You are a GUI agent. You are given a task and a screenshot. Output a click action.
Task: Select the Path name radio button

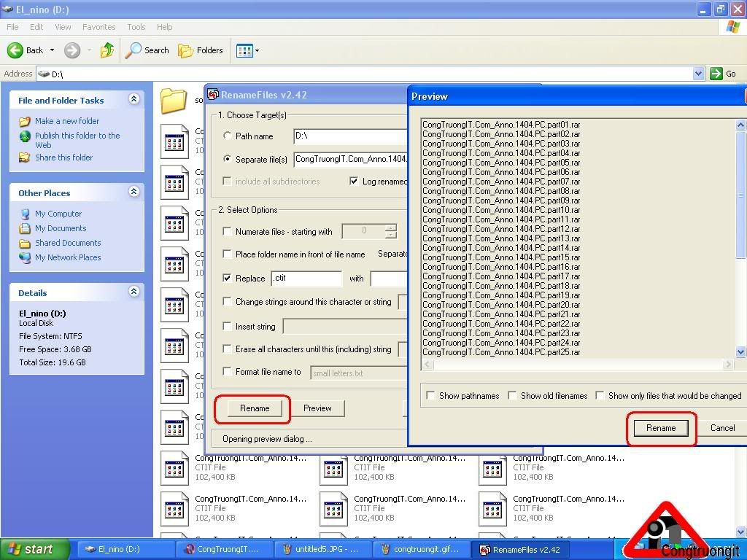[x=228, y=136]
